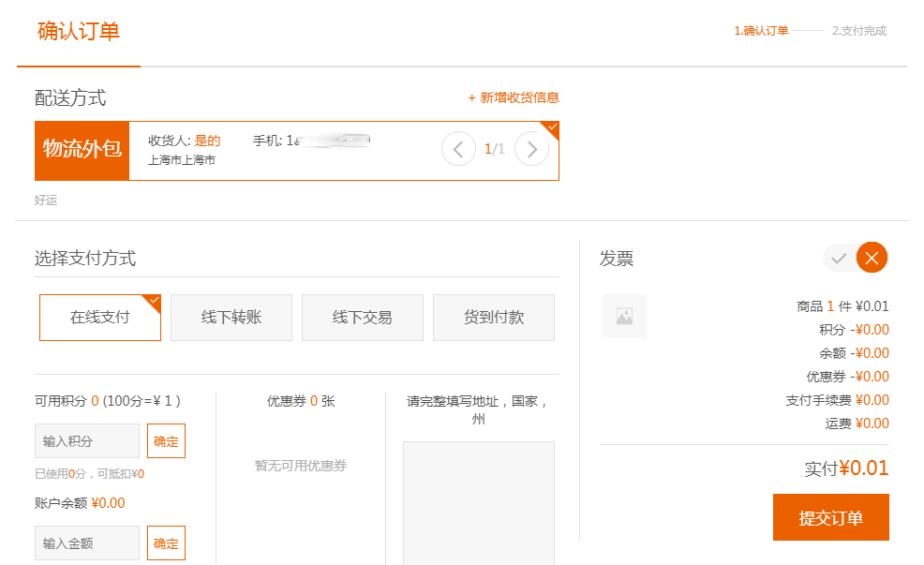The width and height of the screenshot is (924, 565).
Task: Click the previous address arrow
Action: [x=458, y=148]
